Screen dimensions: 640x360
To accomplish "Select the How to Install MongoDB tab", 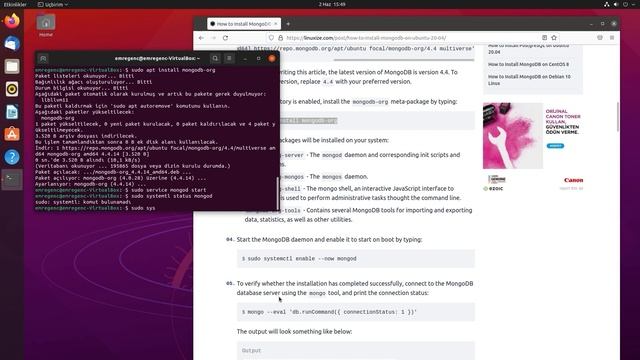I will 244,24.
